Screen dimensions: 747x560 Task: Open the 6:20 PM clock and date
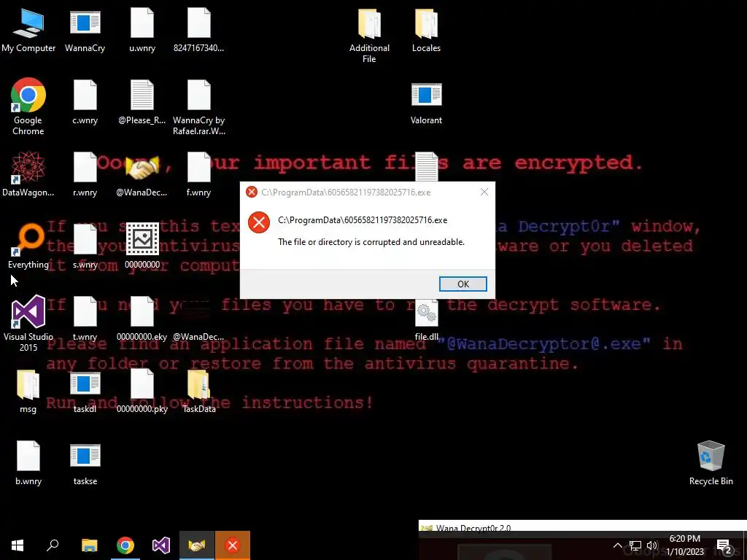pos(684,545)
